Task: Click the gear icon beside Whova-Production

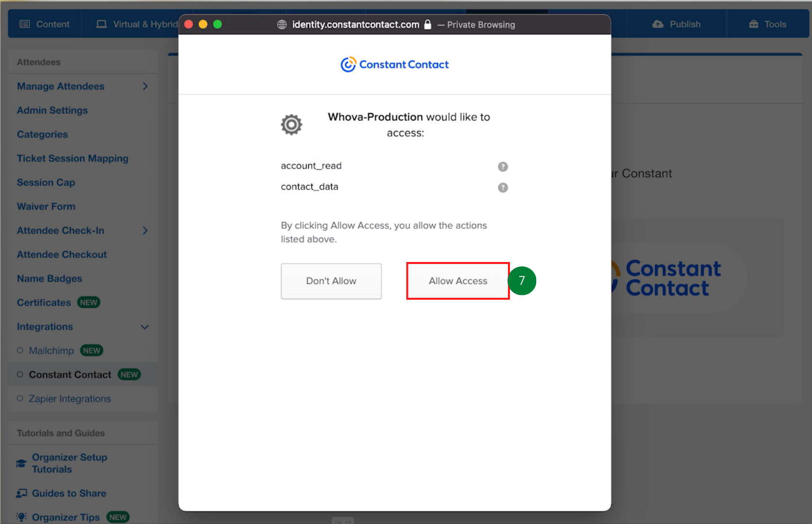Action: pos(291,125)
